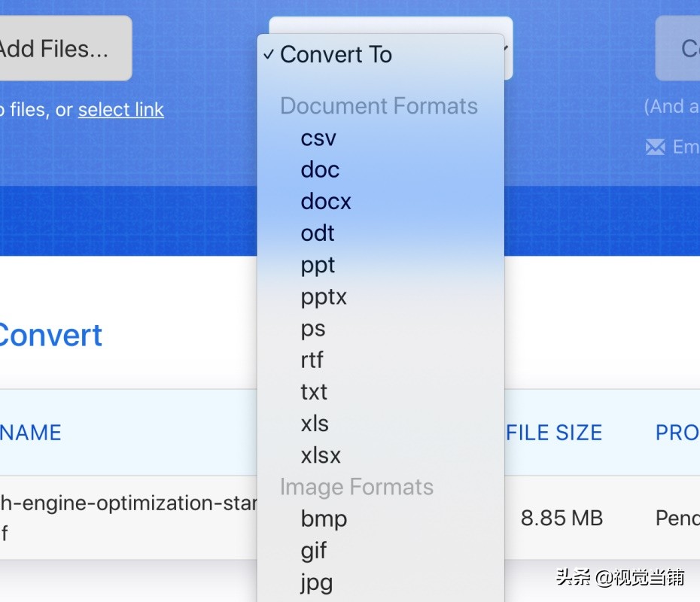Select ps format option
Screen dimensions: 700x602
pyautogui.click(x=313, y=329)
